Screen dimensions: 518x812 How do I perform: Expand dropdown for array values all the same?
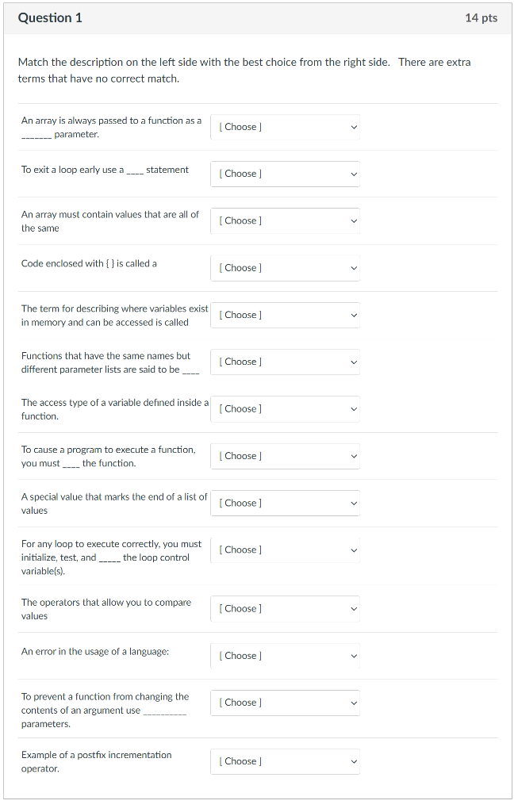(285, 220)
